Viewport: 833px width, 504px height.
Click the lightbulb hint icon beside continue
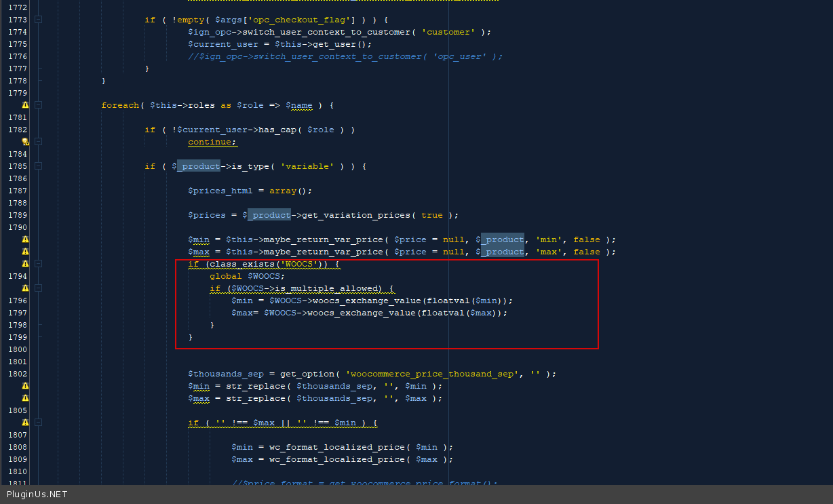pyautogui.click(x=25, y=142)
